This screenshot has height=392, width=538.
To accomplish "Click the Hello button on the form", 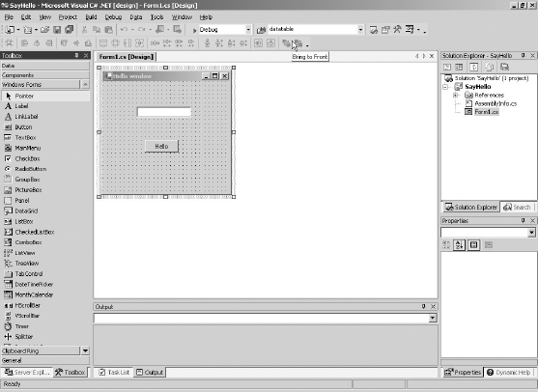I will (x=161, y=147).
